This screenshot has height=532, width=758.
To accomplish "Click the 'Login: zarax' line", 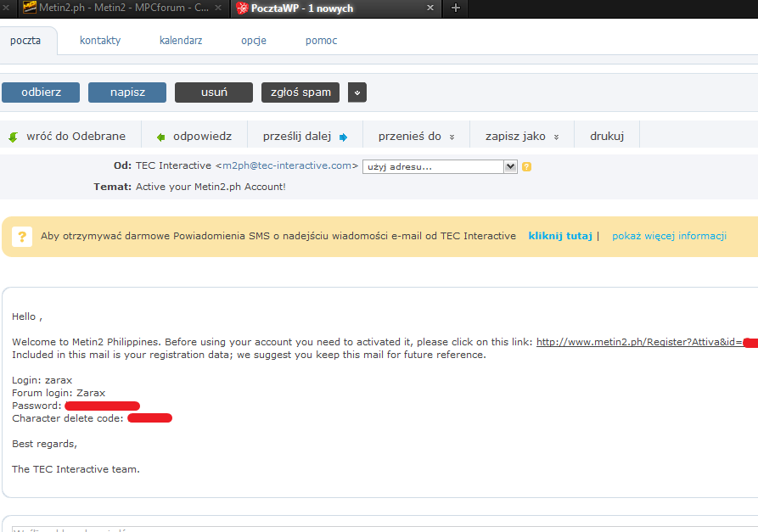I will pos(42,380).
